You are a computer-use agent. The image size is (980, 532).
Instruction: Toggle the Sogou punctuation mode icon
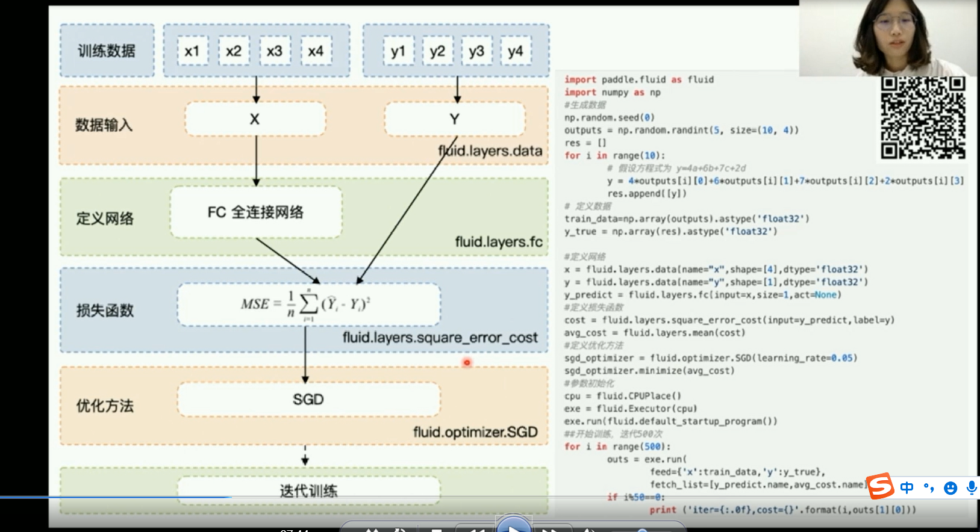(929, 487)
